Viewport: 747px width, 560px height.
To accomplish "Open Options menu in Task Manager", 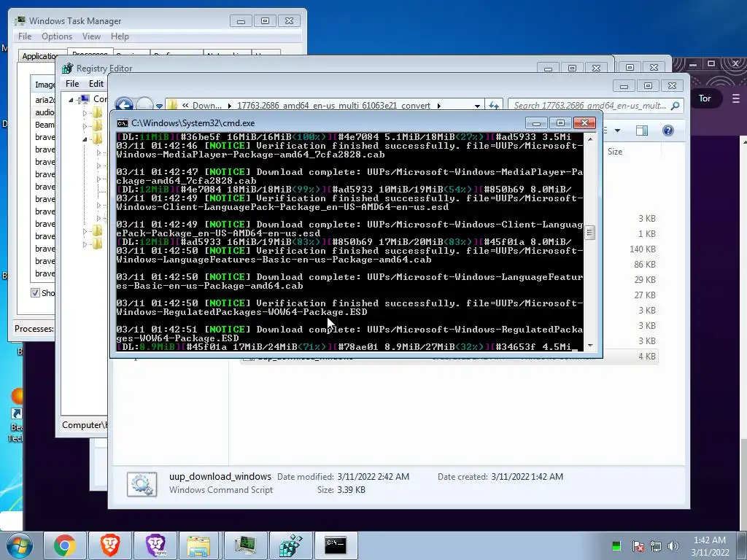I will [57, 36].
